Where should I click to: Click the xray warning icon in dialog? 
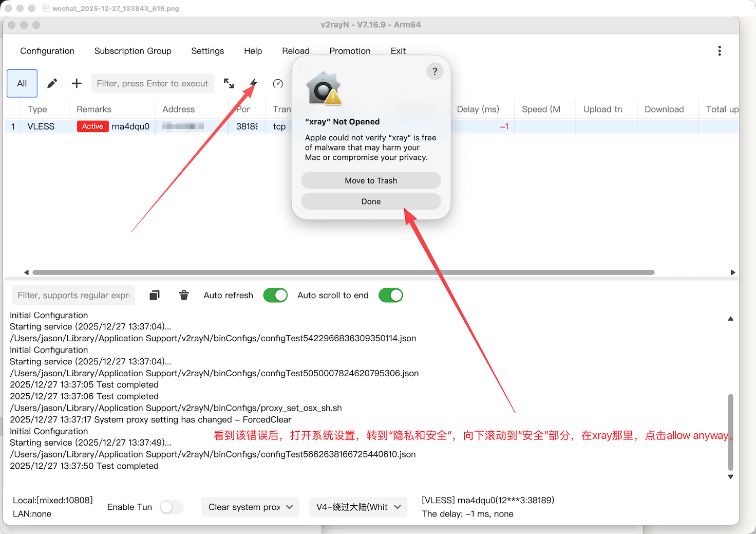(324, 88)
